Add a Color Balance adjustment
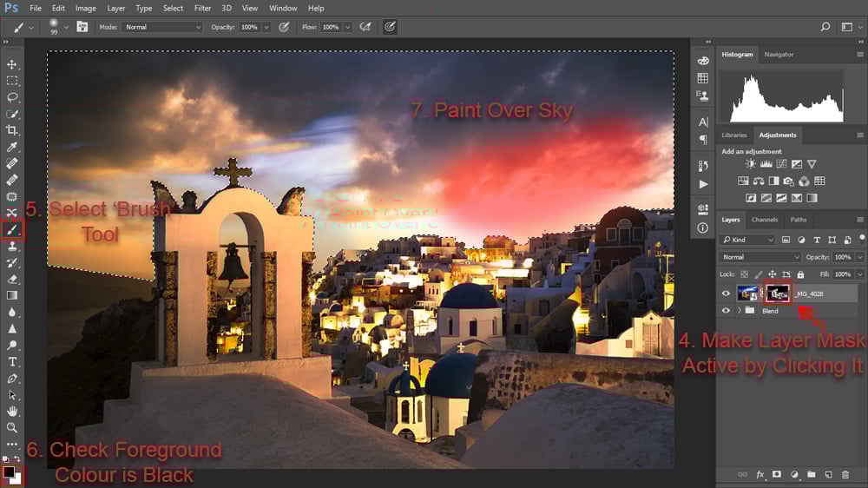Image resolution: width=868 pixels, height=488 pixels. (x=759, y=181)
